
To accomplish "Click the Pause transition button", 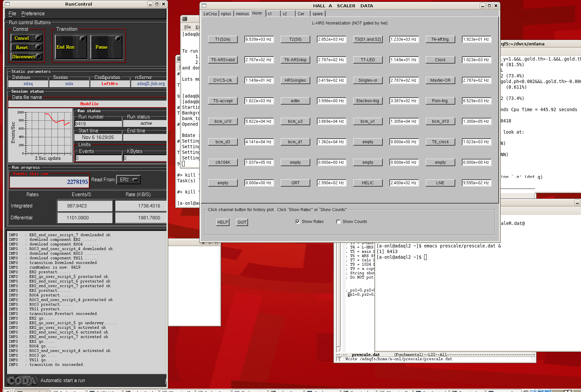I will pos(106,47).
